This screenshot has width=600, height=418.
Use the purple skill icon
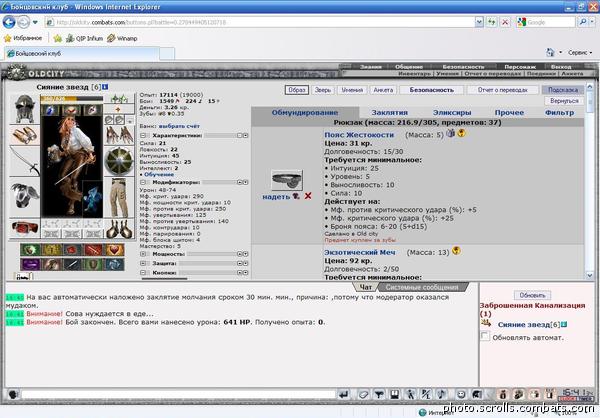(30, 264)
